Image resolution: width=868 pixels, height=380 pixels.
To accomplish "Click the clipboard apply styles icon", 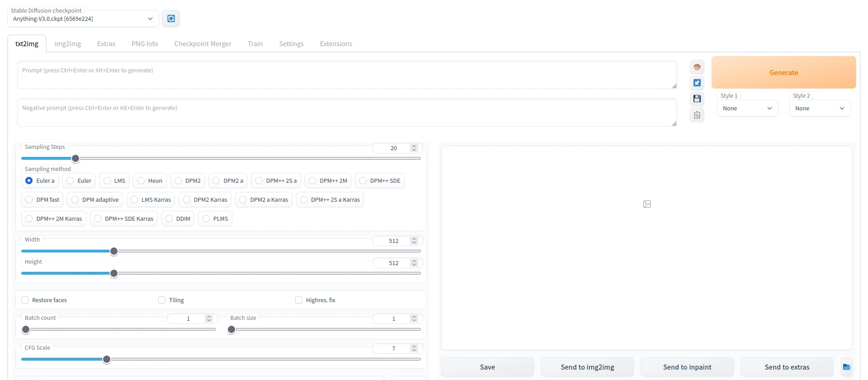I will coord(697,115).
